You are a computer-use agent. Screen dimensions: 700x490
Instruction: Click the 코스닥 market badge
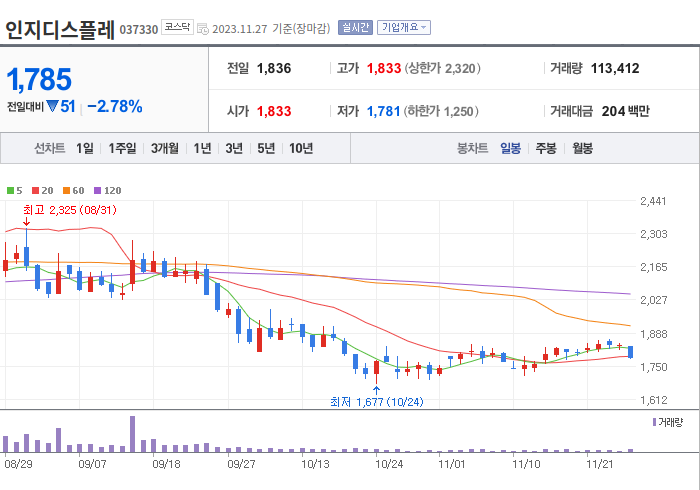(x=177, y=27)
